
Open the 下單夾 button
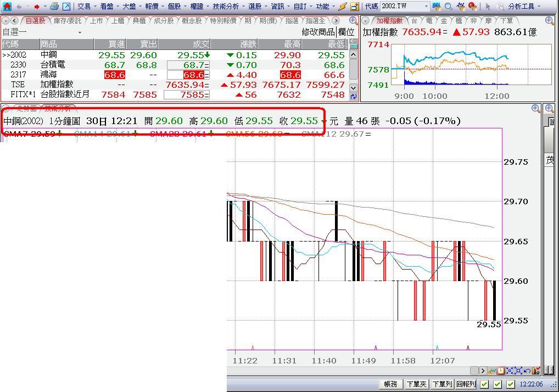point(416,384)
